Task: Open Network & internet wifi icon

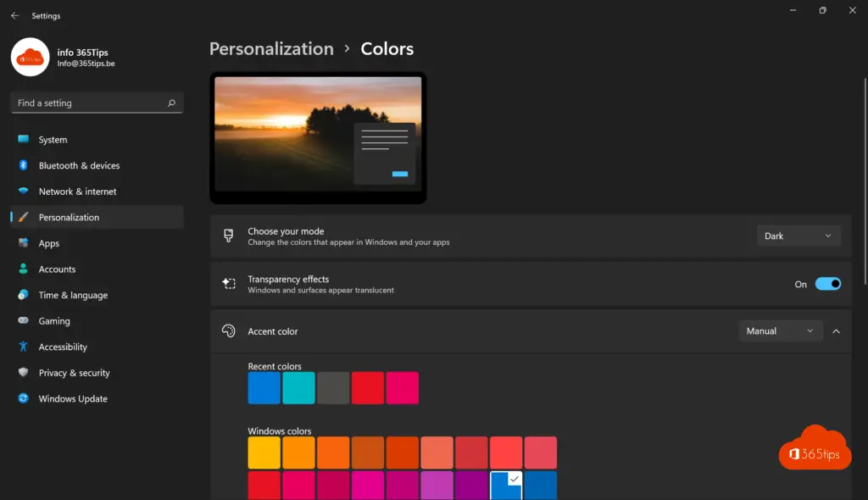Action: click(23, 191)
